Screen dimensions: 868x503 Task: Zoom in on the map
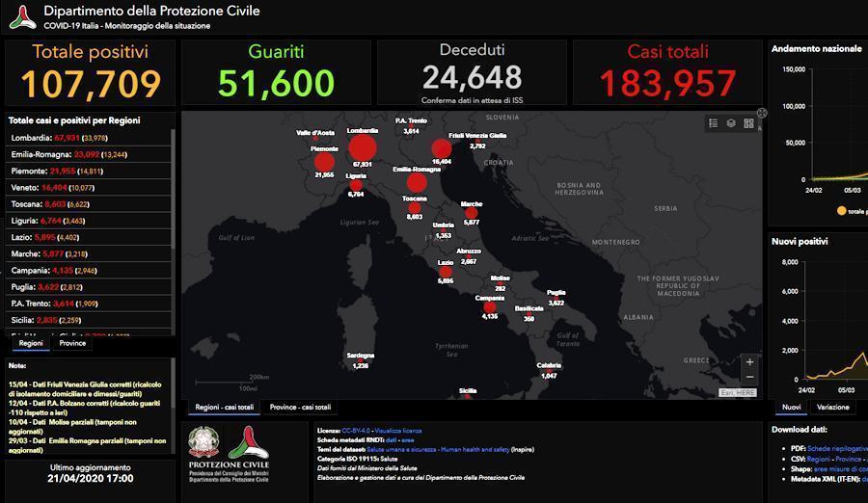point(749,362)
